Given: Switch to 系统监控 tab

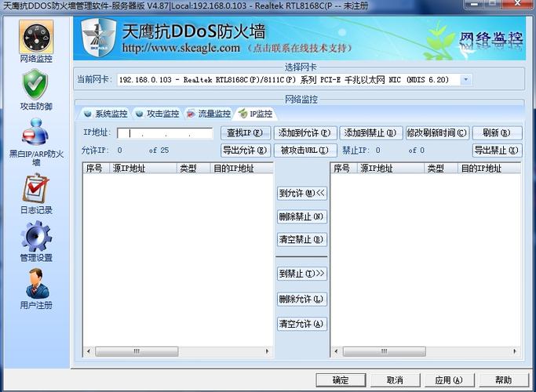Looking at the screenshot, I should (x=105, y=114).
